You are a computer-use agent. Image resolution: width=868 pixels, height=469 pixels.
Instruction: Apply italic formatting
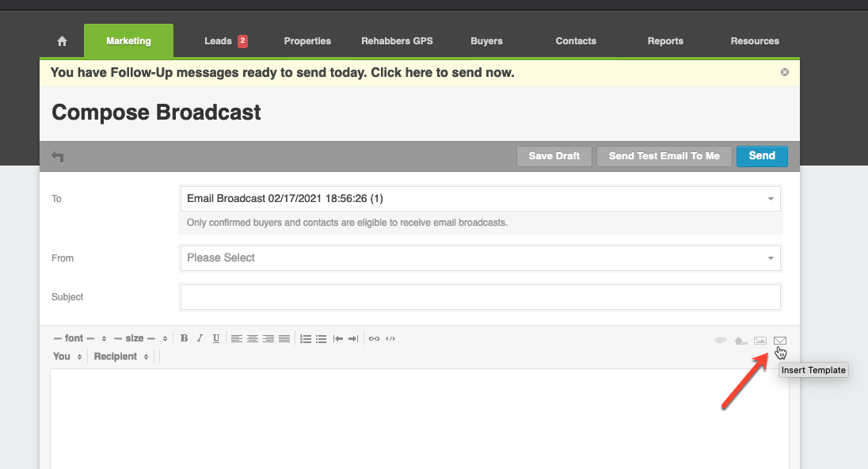click(x=200, y=338)
